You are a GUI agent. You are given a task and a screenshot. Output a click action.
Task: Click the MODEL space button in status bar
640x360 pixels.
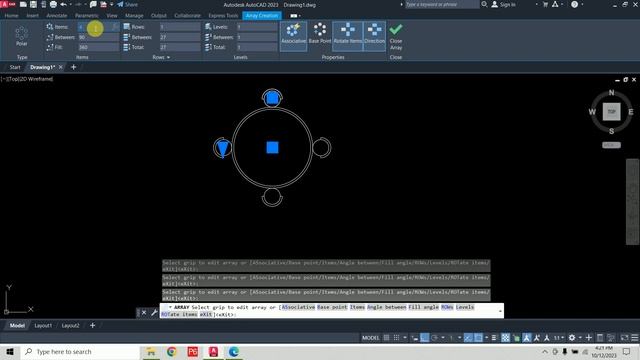(371, 338)
